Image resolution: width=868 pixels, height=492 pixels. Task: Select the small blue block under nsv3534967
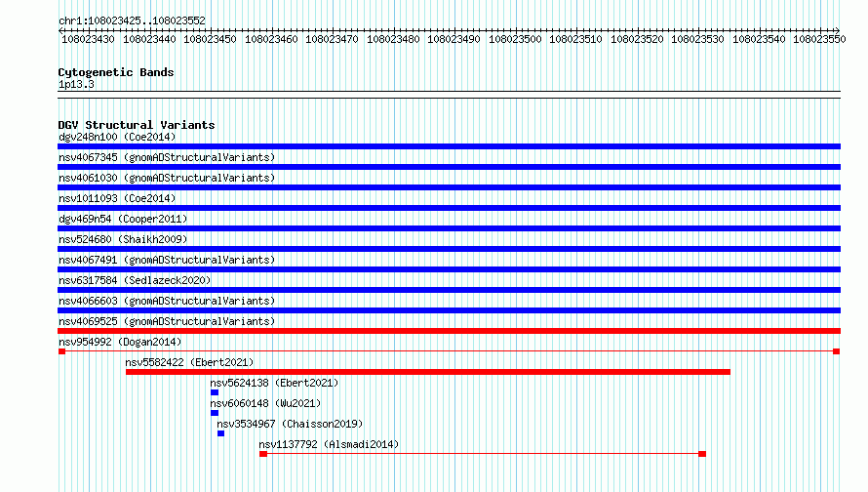(x=220, y=433)
